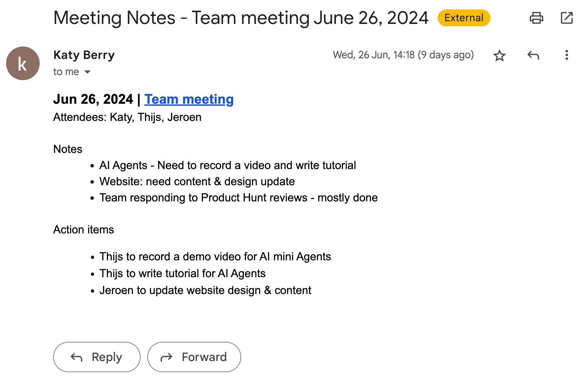Open email in new window icon
The image size is (588, 388).
tap(567, 18)
